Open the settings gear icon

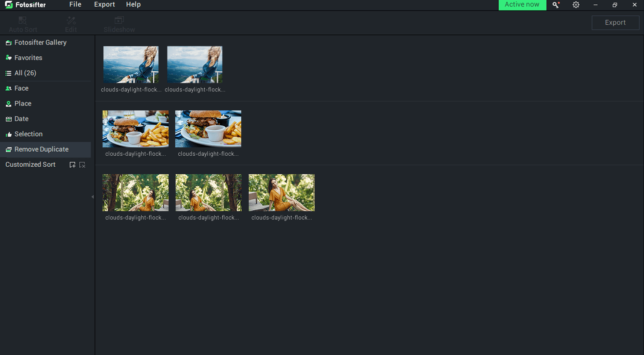point(576,5)
